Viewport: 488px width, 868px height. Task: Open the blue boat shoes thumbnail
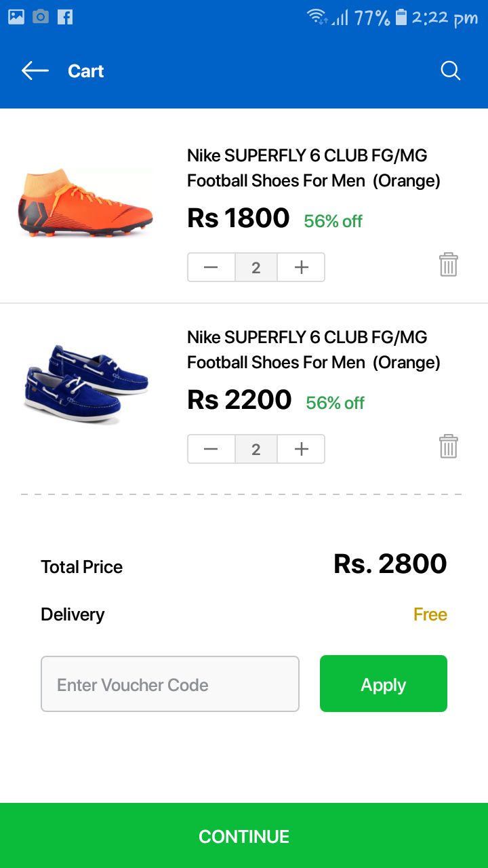(x=85, y=384)
